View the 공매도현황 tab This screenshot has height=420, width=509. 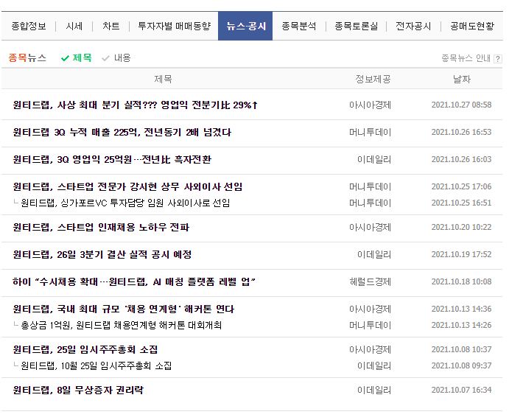[x=472, y=26]
